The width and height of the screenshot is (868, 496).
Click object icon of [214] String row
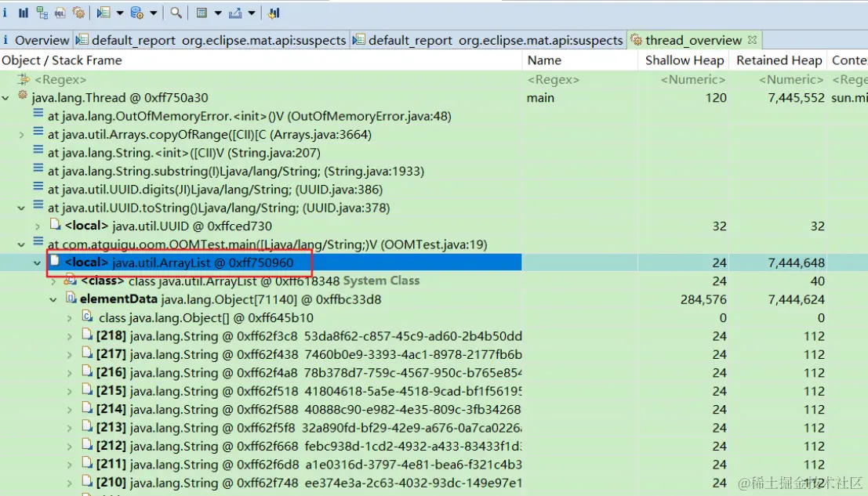click(x=88, y=407)
